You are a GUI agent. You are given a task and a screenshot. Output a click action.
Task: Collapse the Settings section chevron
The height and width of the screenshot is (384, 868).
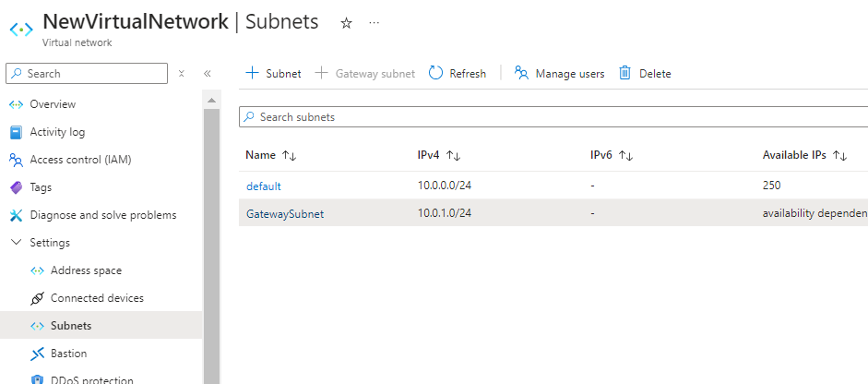pos(17,242)
